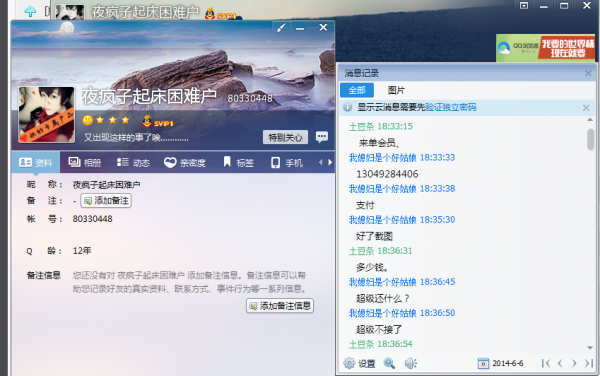
Task: Search message history with magnifier icon
Action: point(389,363)
